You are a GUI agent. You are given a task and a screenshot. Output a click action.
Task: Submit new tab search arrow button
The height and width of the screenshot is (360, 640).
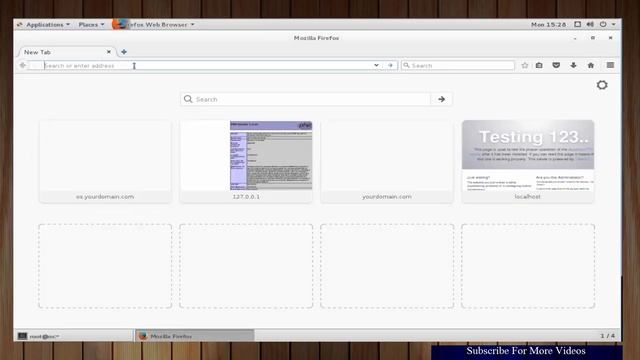tap(441, 99)
